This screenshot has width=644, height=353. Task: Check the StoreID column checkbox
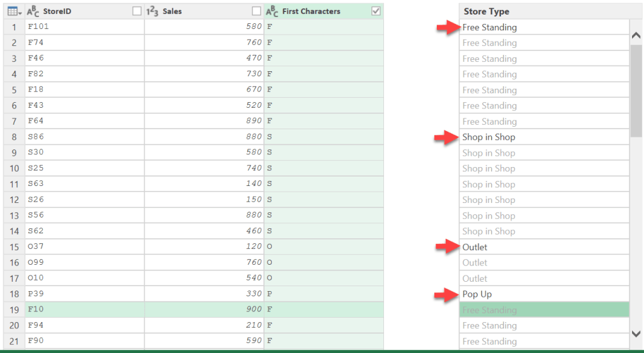click(x=137, y=11)
